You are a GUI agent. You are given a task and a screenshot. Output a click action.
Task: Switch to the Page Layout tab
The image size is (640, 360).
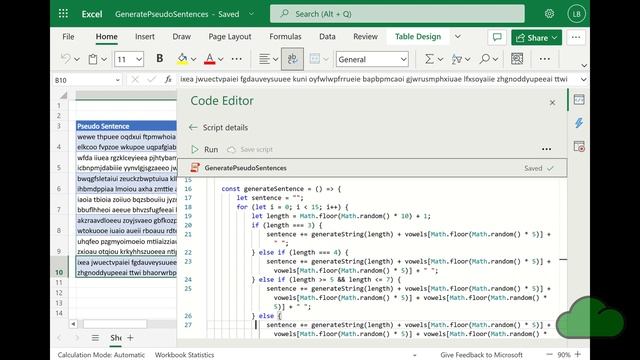[x=230, y=37]
